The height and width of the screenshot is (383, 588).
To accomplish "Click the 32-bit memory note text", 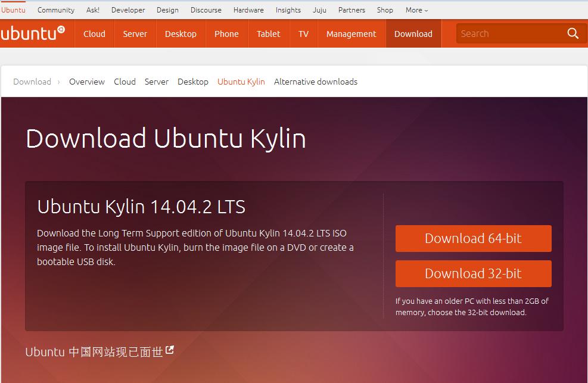I will click(x=472, y=307).
